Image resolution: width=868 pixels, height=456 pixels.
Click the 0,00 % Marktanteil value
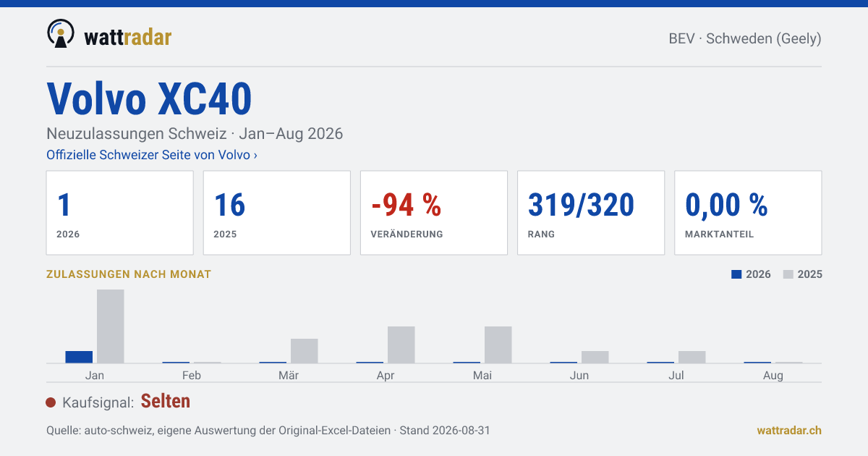[726, 206]
